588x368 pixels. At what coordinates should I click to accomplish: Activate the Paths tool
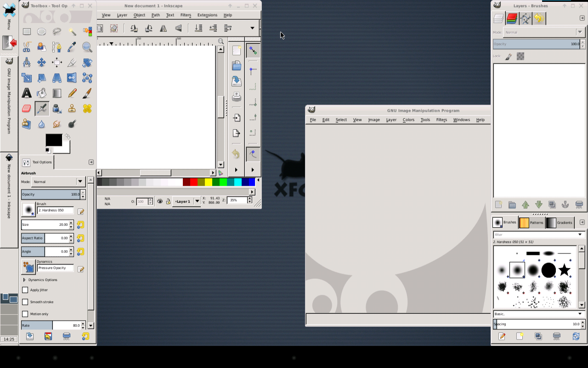coord(57,47)
